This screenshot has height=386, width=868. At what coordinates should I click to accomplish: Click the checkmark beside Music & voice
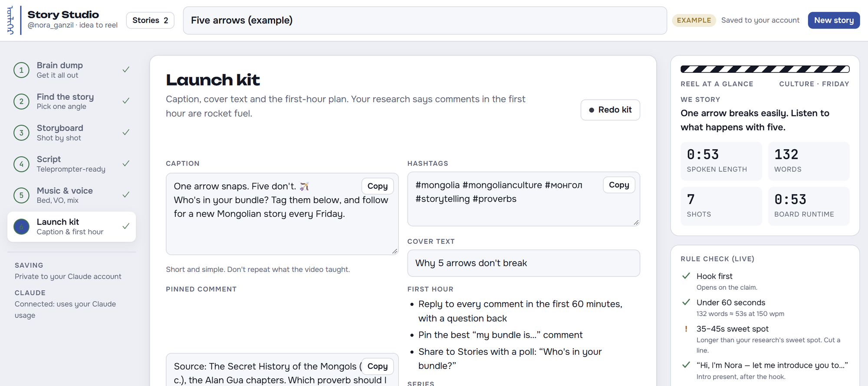(x=126, y=194)
